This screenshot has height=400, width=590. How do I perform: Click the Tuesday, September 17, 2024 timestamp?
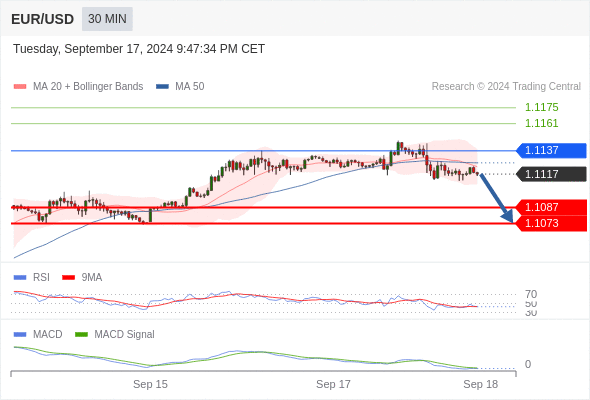[139, 49]
